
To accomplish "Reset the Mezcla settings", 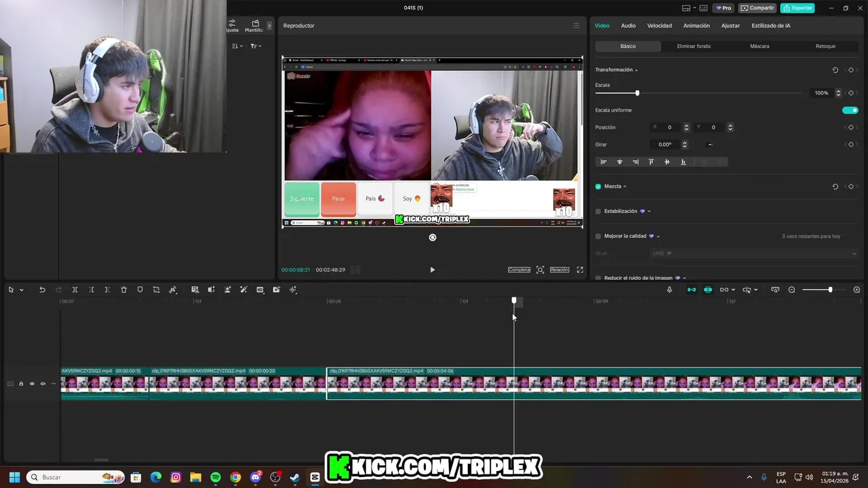I will (x=835, y=186).
